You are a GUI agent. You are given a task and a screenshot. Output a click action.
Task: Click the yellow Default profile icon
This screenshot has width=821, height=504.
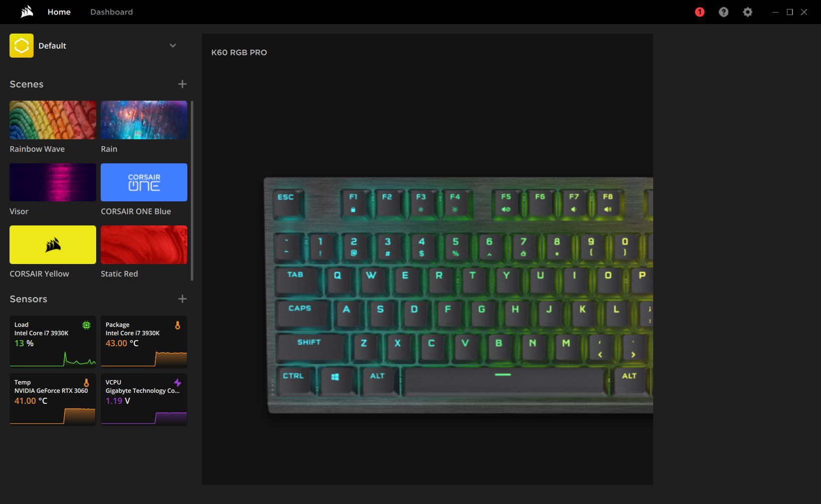22,46
